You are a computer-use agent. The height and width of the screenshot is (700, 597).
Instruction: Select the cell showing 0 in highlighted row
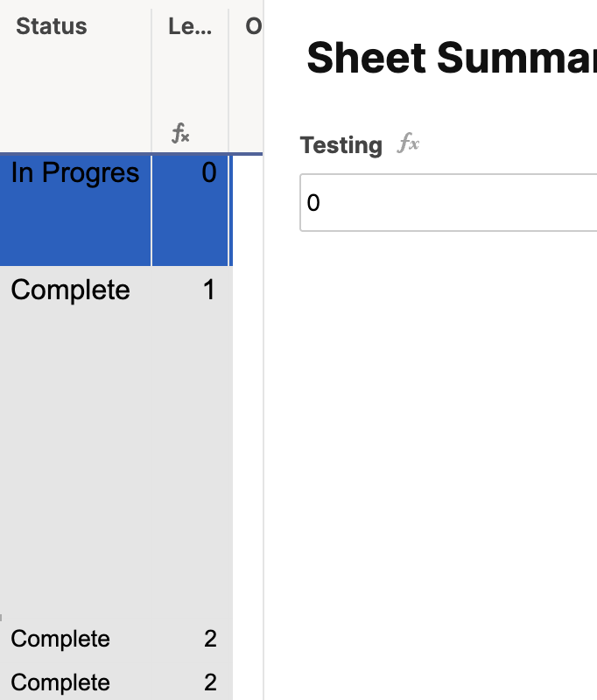pos(190,210)
